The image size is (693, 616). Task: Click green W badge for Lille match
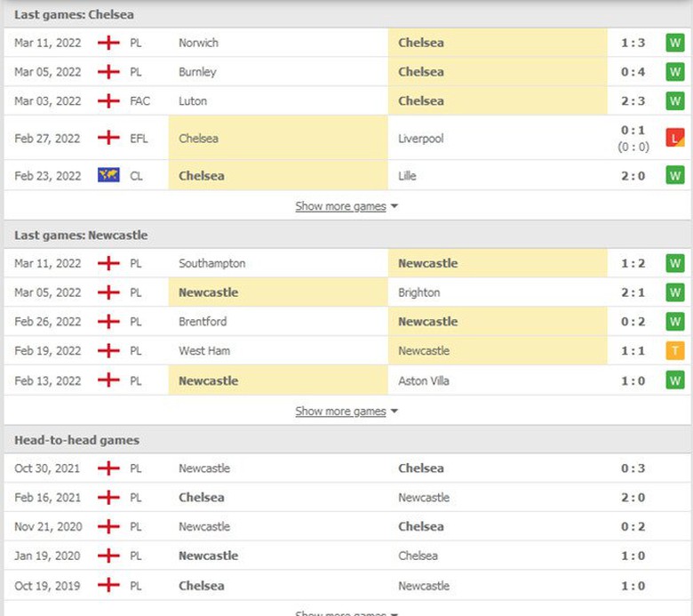[x=675, y=175]
